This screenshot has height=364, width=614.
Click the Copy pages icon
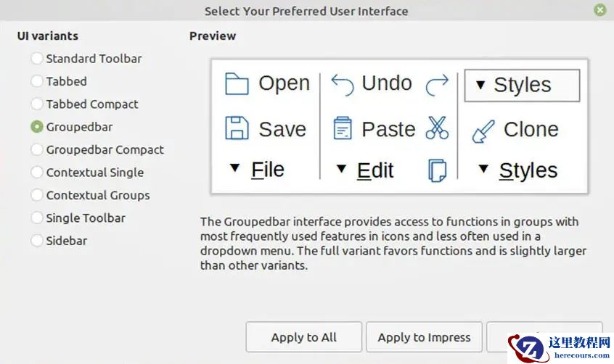(437, 170)
